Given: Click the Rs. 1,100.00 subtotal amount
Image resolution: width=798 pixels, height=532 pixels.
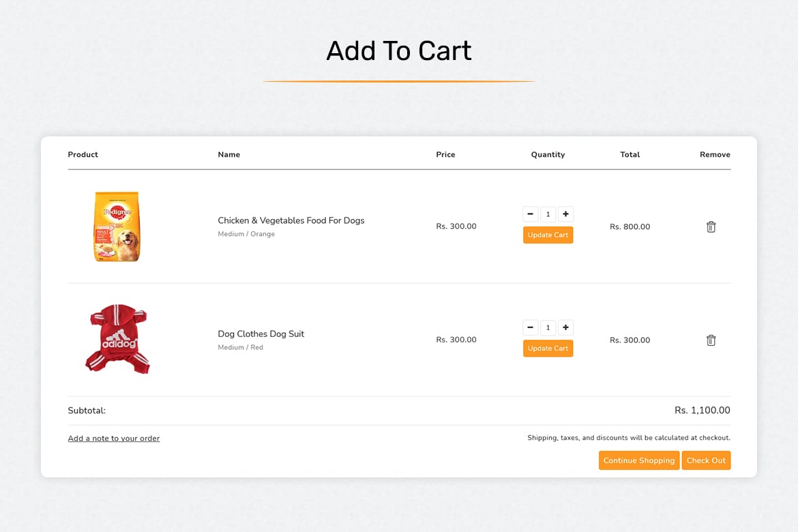Looking at the screenshot, I should tap(703, 411).
